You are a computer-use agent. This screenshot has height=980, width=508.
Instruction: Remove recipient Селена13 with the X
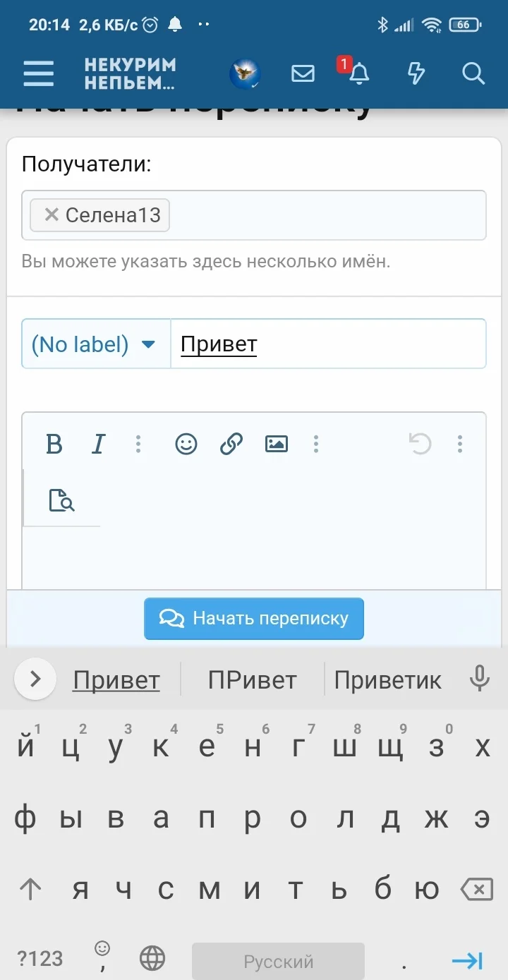click(51, 214)
